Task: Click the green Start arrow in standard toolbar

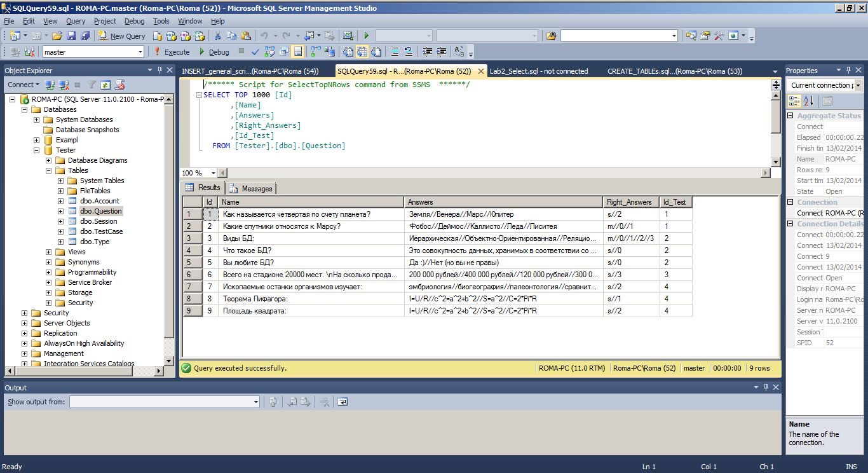Action: 367,36
